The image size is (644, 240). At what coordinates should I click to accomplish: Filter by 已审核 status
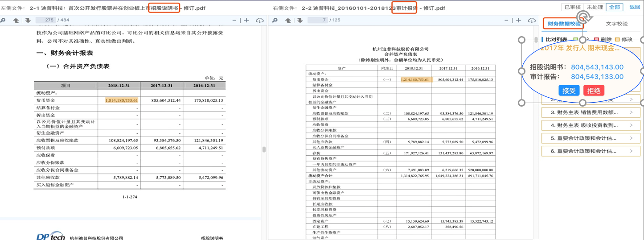click(572, 7)
